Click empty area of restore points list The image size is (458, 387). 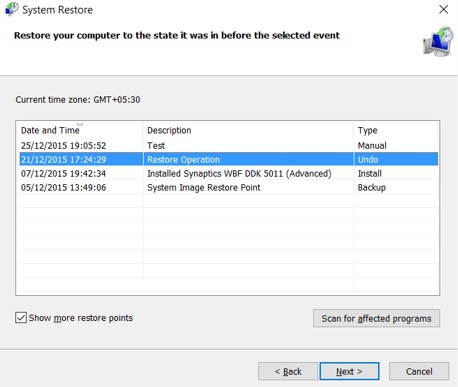[x=229, y=243]
